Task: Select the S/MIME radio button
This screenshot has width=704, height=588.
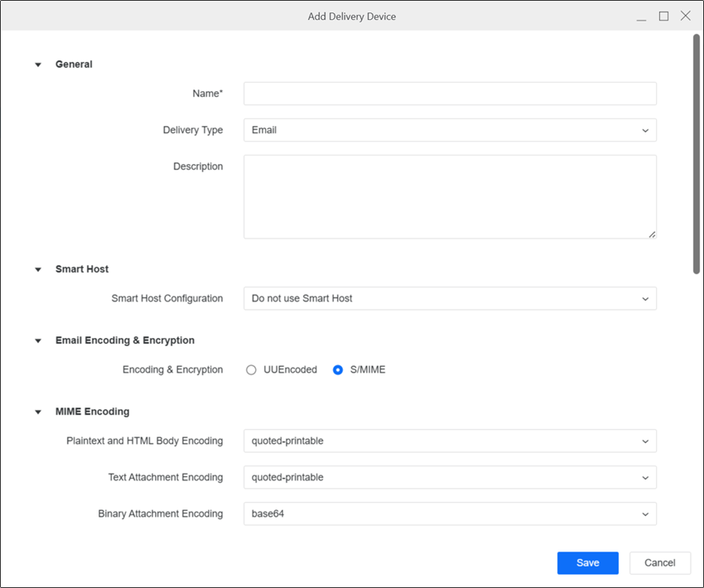Action: click(338, 370)
